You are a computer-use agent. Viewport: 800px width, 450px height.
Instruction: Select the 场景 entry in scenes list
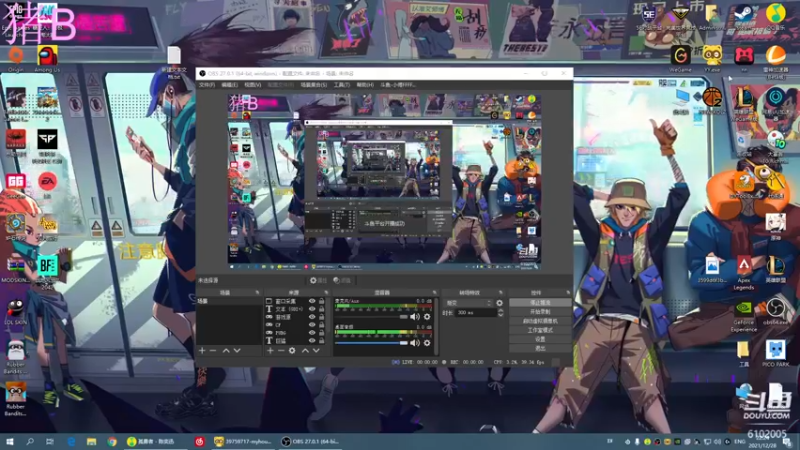230,301
